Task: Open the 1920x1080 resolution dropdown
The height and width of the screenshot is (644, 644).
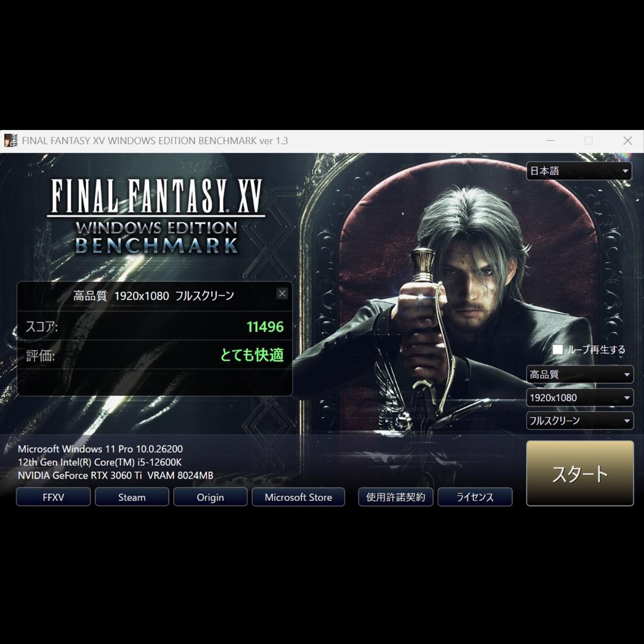Action: coord(579,398)
